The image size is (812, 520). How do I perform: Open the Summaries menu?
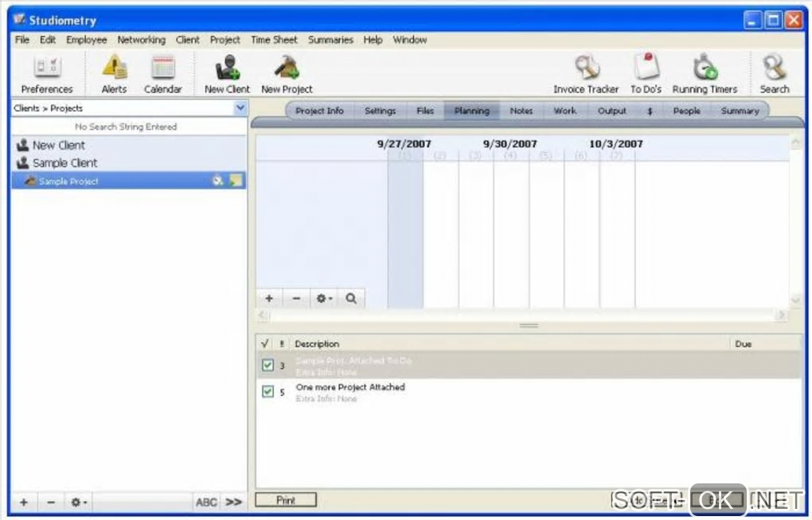330,40
